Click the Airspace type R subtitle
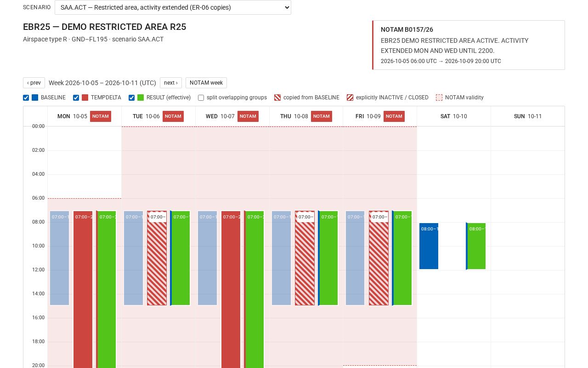Viewport: 588px width, 368px height. tap(93, 39)
